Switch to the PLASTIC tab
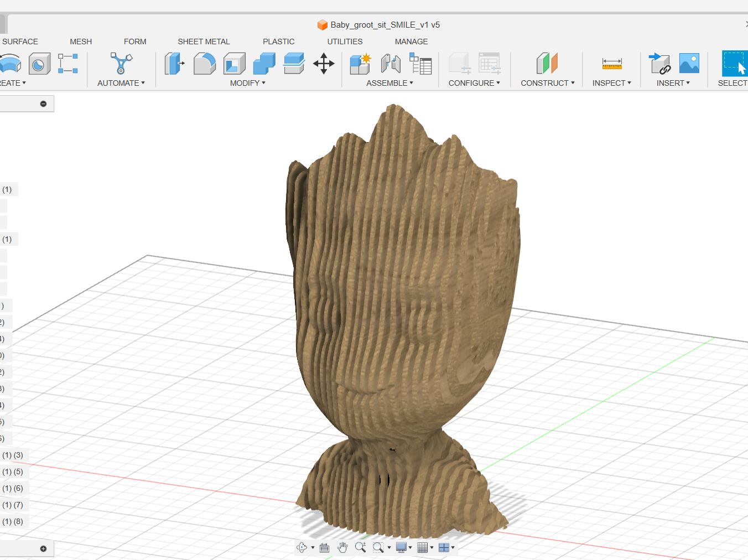 click(279, 42)
